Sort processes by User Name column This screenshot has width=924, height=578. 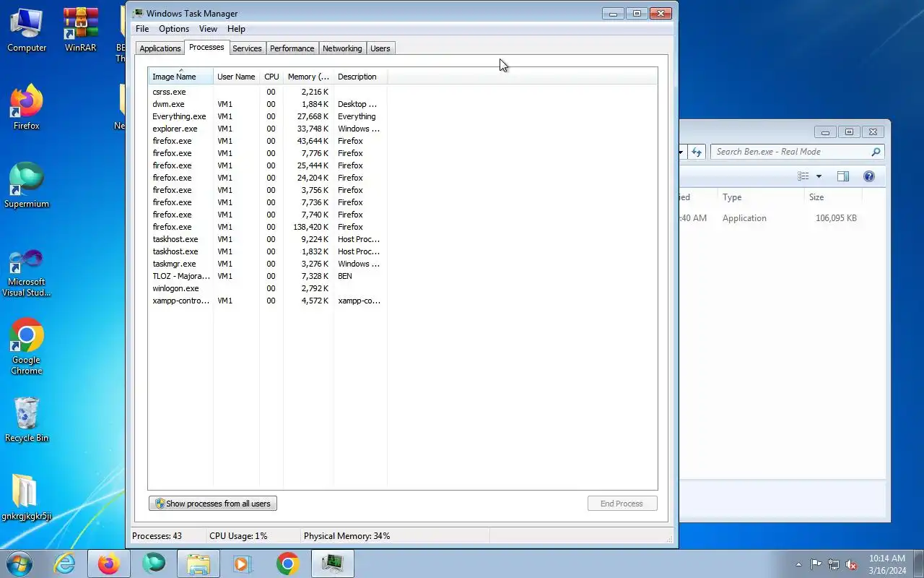(236, 77)
